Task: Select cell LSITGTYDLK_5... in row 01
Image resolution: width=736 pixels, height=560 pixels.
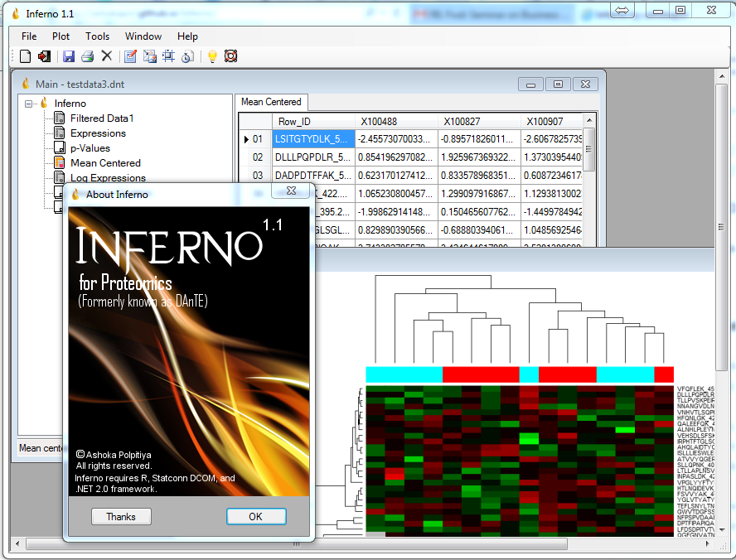Action: pos(313,139)
